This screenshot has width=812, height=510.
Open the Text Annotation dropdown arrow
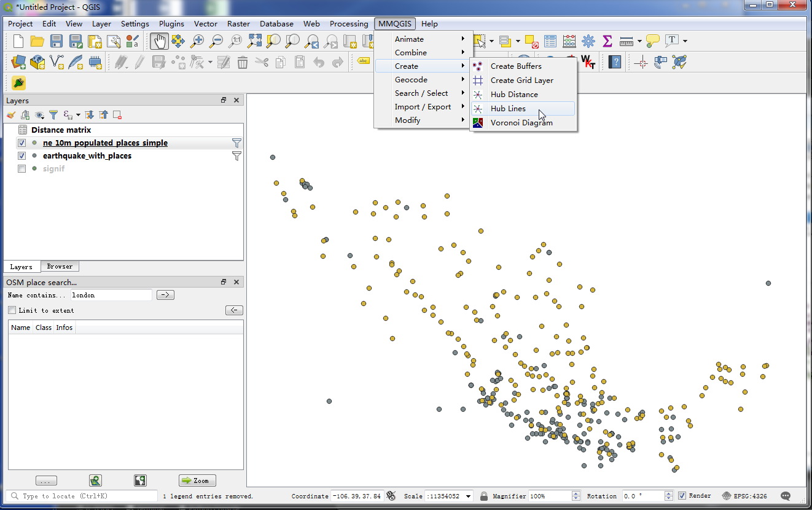pos(685,41)
